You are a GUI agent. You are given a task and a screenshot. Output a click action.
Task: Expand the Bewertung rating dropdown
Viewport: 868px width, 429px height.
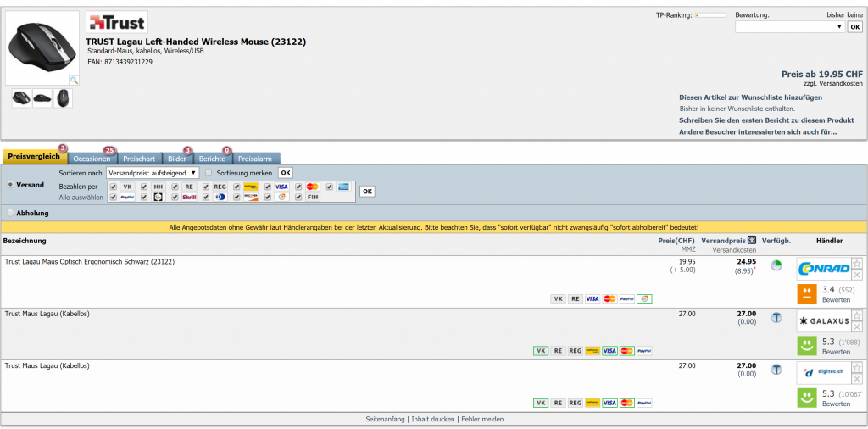pyautogui.click(x=790, y=27)
